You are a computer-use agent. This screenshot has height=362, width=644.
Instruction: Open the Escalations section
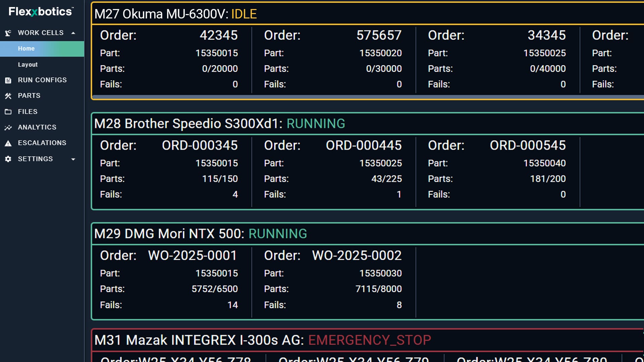(x=42, y=143)
